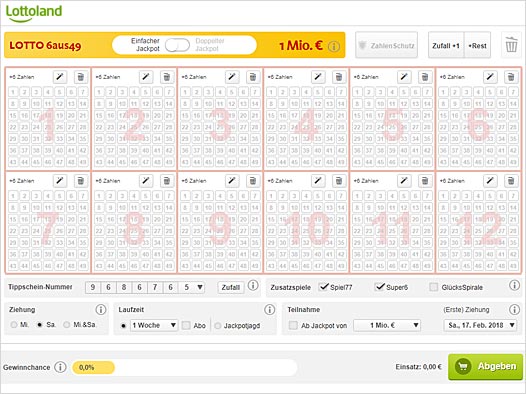
Task: Click the ZahlenSchutz button
Action: [386, 45]
